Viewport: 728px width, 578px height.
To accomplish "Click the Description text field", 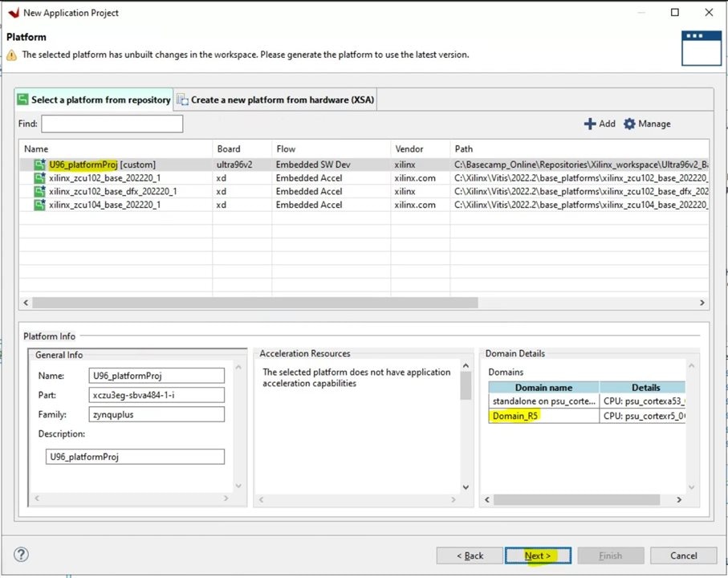I will tap(135, 456).
